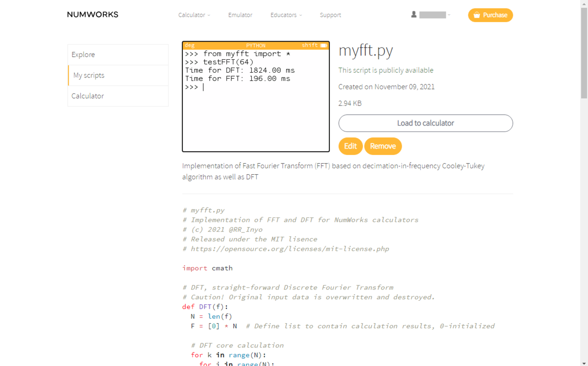Open the user account icon
Image resolution: width=588 pixels, height=366 pixels.
click(414, 15)
